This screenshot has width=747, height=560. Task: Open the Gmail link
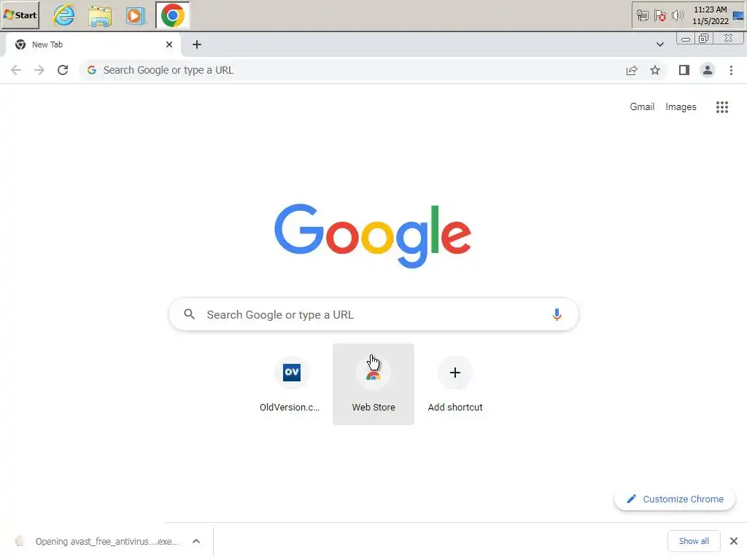pos(642,106)
